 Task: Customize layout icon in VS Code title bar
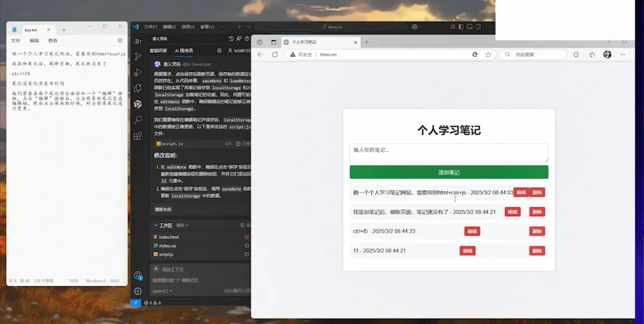pos(453,27)
